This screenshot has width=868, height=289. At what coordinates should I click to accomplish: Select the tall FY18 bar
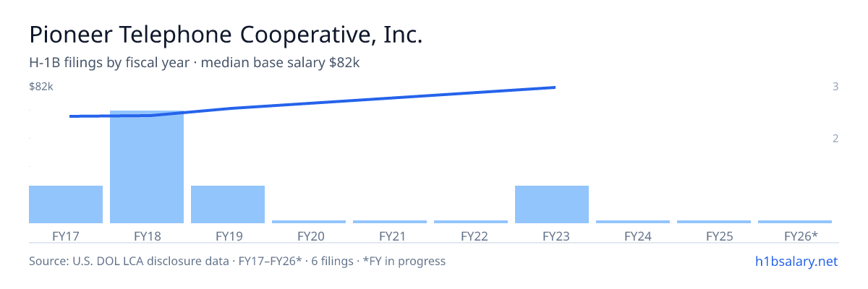tap(147, 167)
